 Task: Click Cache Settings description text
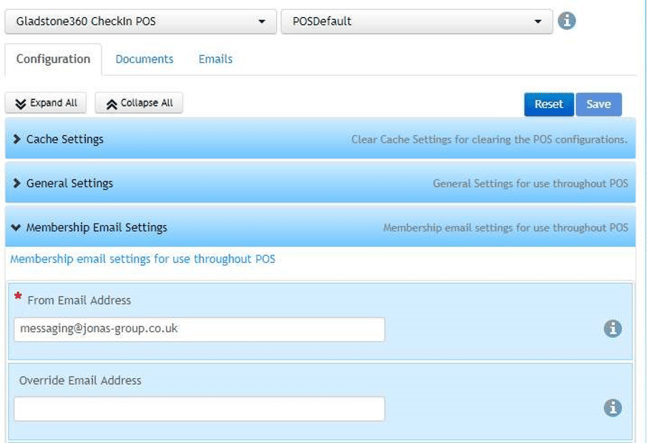point(489,139)
